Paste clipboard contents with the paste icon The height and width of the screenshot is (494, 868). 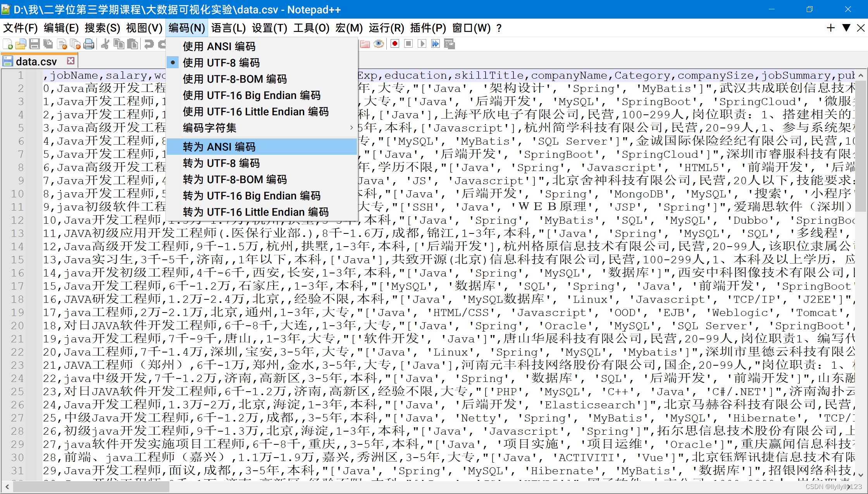pyautogui.click(x=133, y=44)
